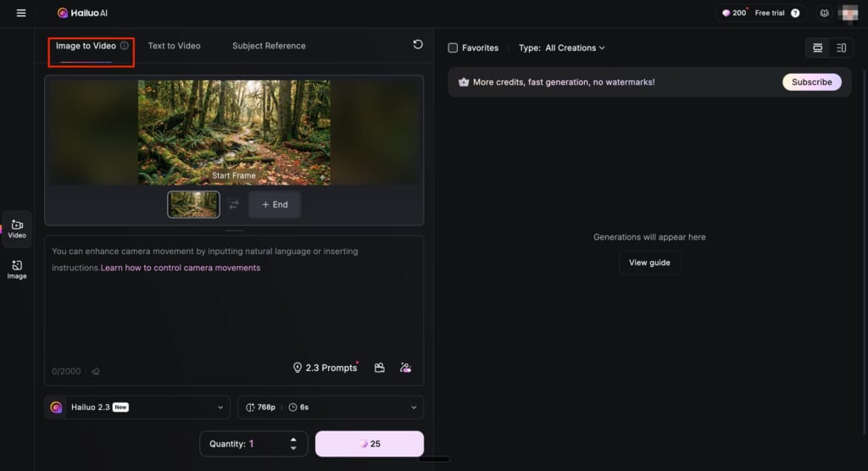Click the panel resize handle below the frame area
Screen dimensions: 868x471
click(x=234, y=230)
